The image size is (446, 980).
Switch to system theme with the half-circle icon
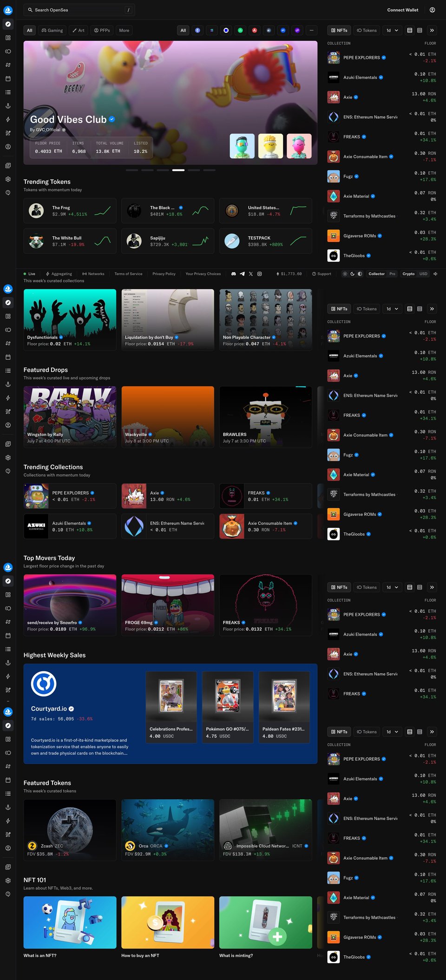coord(360,274)
